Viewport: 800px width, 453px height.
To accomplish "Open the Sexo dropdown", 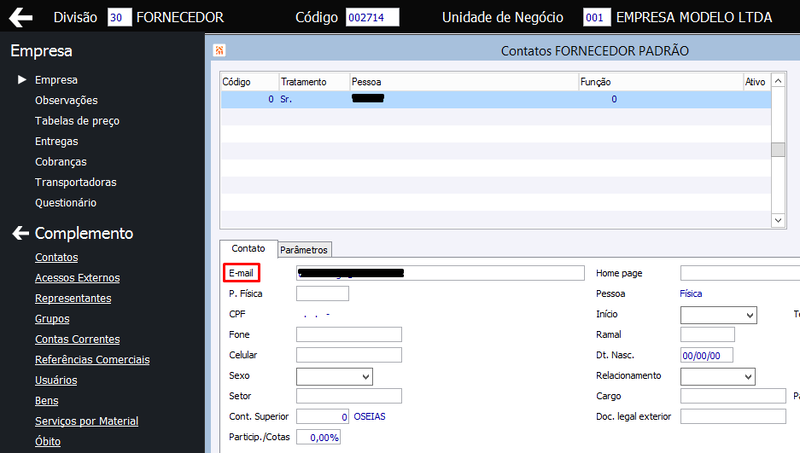I will click(335, 376).
